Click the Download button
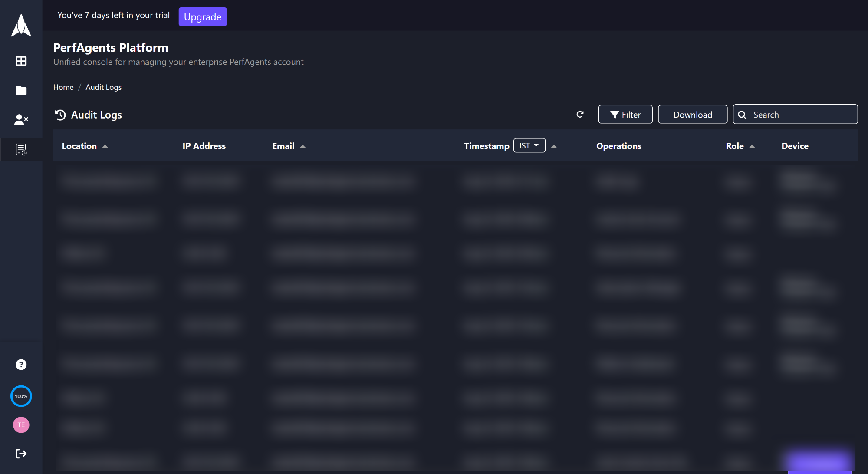 point(692,115)
